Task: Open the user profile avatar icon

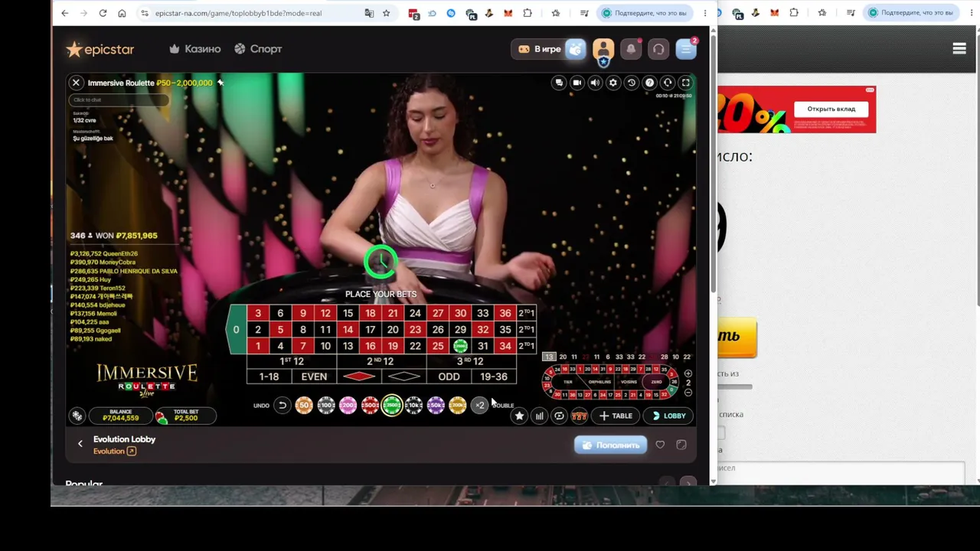Action: point(603,49)
